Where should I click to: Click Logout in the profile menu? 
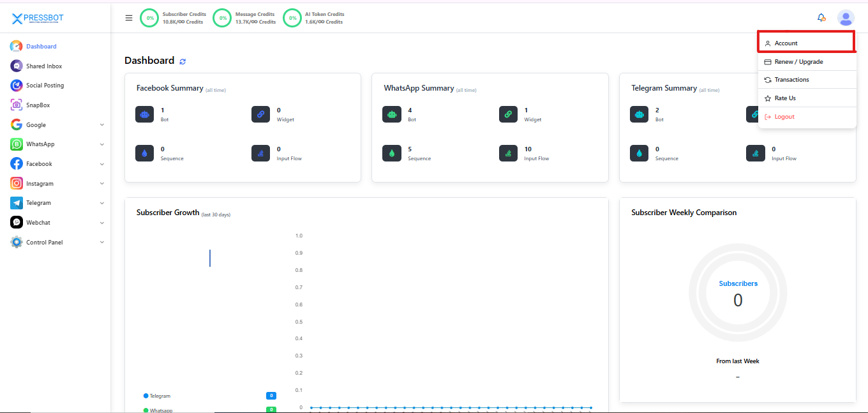(x=784, y=117)
